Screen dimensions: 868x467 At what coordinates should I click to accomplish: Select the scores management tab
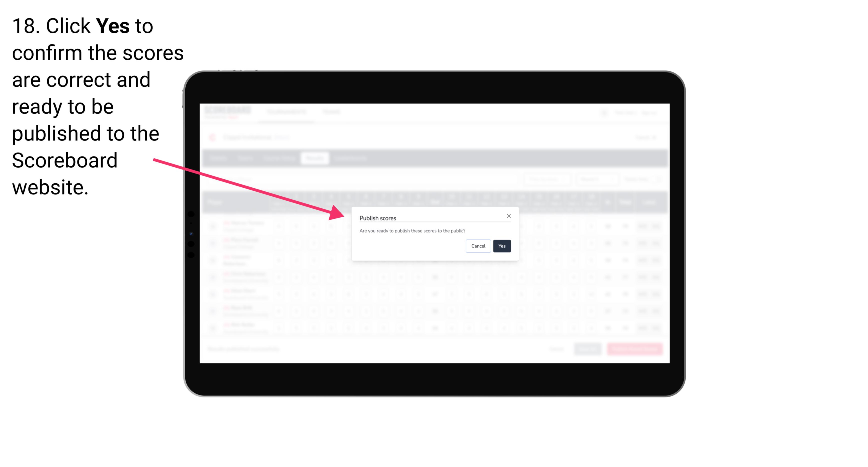point(315,158)
